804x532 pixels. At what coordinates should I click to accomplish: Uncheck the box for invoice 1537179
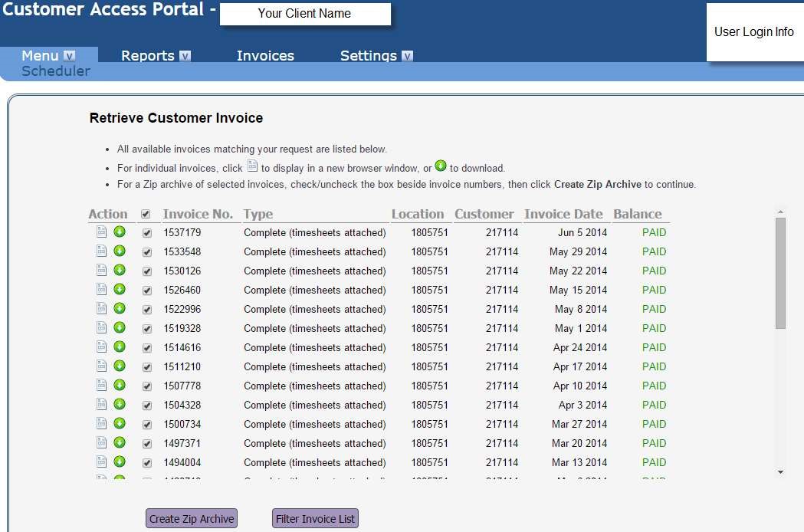pos(147,233)
